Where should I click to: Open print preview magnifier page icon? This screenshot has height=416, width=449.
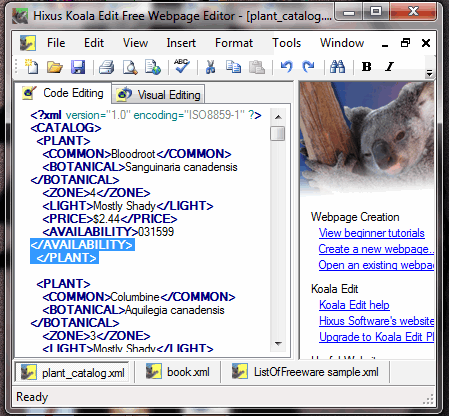pyautogui.click(x=130, y=67)
